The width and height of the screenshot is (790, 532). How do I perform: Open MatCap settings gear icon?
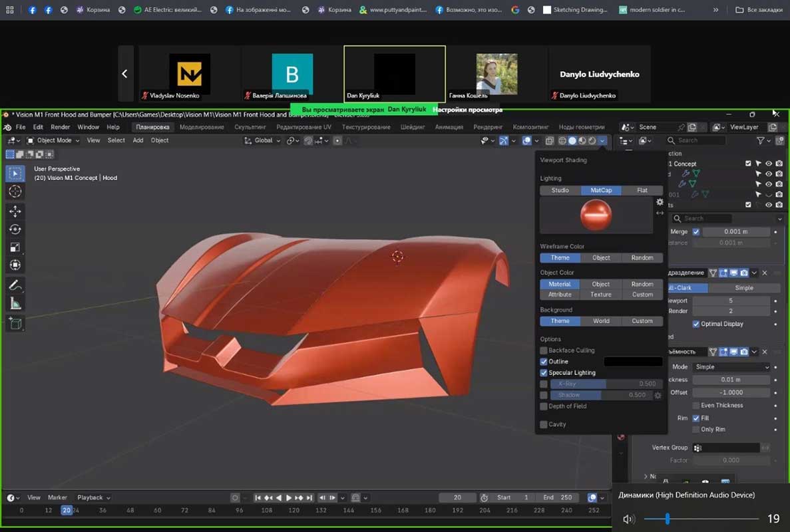pos(660,202)
